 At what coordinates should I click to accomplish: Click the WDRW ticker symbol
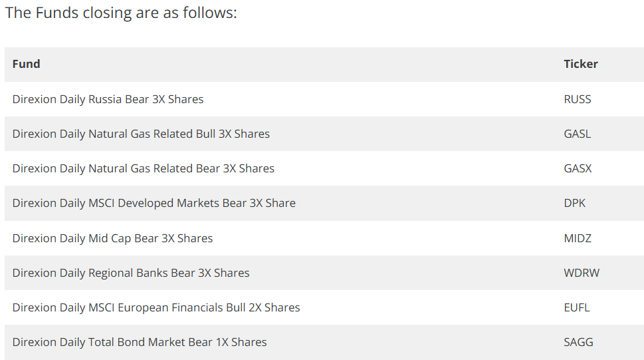582,273
